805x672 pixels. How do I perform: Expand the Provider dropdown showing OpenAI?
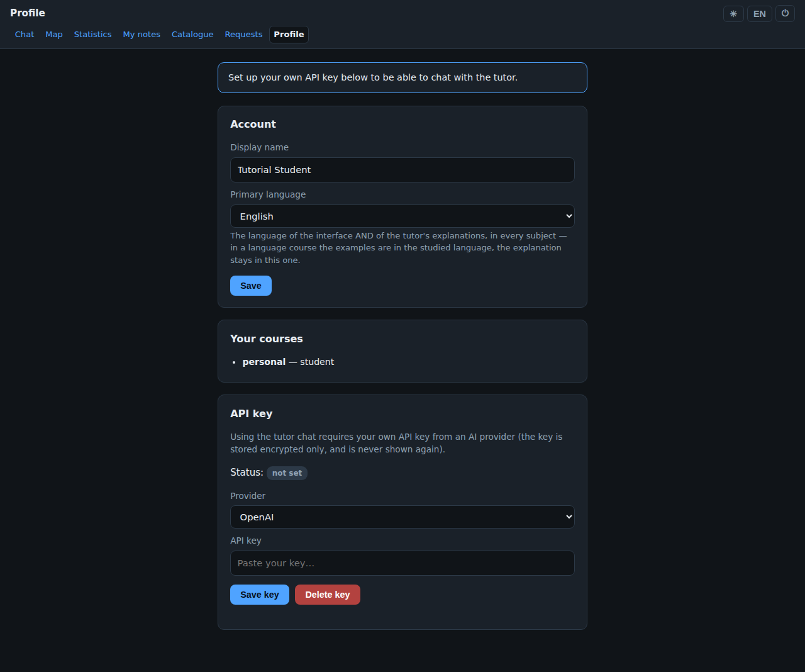click(402, 517)
